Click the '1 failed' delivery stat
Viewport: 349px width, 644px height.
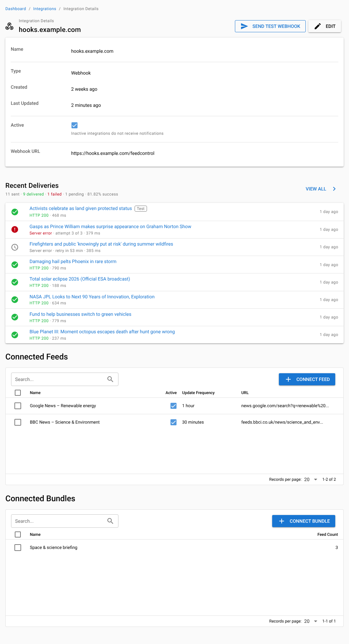tap(54, 194)
